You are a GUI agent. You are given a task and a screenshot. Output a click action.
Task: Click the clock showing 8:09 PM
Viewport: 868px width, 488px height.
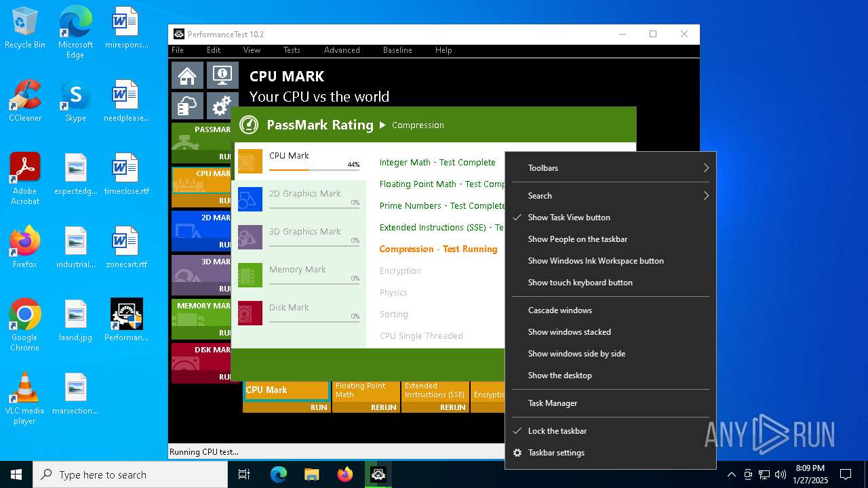[x=810, y=468]
